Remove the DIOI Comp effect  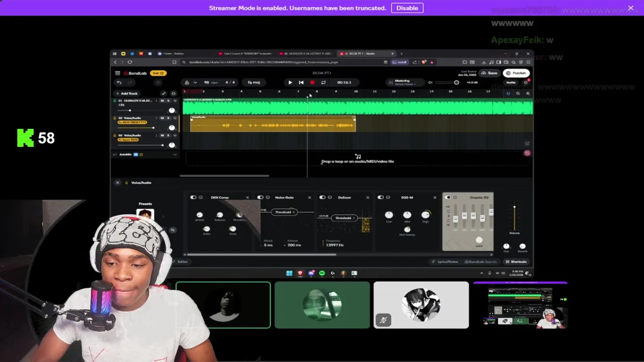point(247,197)
